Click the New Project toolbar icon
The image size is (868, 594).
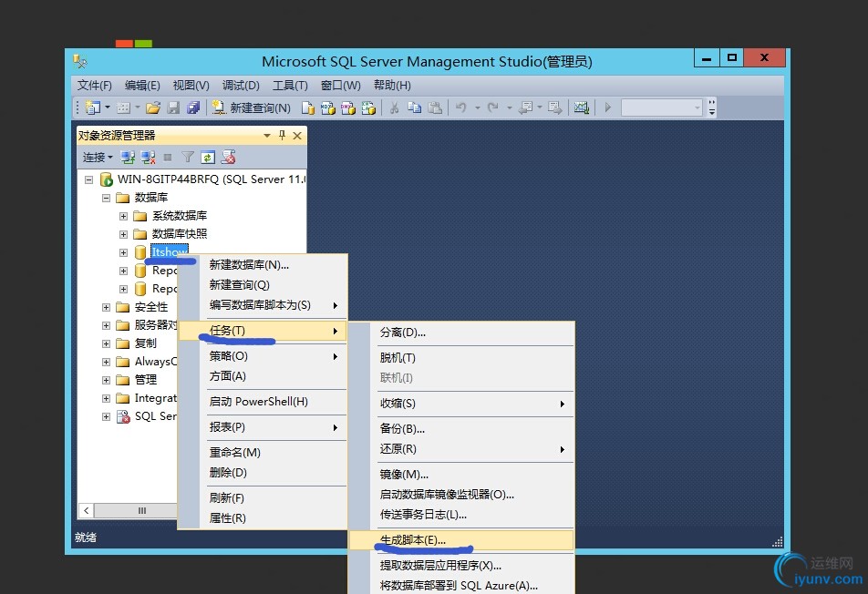(x=92, y=108)
